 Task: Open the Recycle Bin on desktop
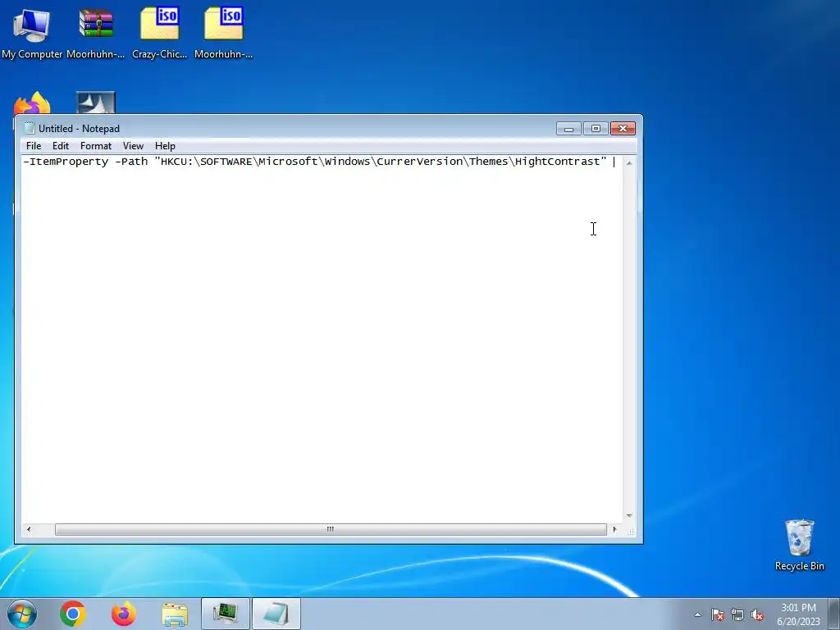click(x=799, y=545)
